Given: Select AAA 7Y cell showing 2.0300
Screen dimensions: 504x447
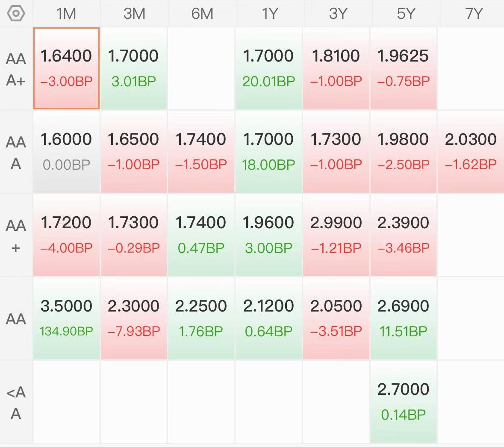Looking at the screenshot, I should (471, 152).
